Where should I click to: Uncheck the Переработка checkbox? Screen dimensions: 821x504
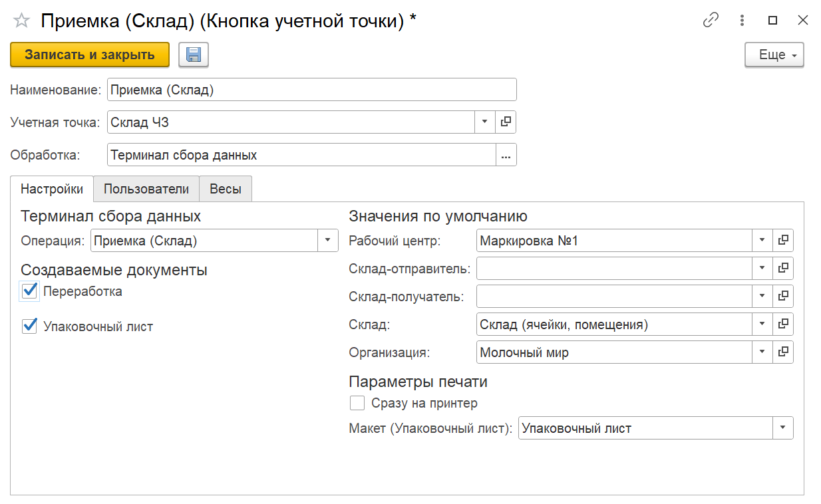pyautogui.click(x=29, y=291)
